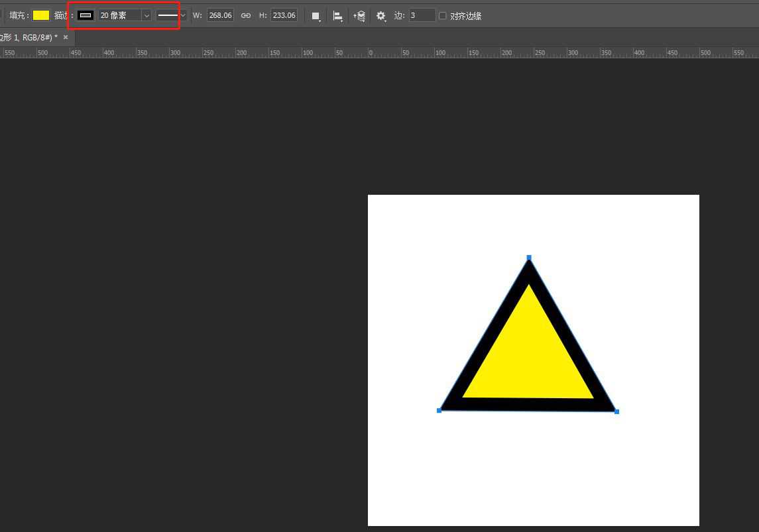Open the stroke line style dropdown
The height and width of the screenshot is (532, 759).
(x=171, y=15)
